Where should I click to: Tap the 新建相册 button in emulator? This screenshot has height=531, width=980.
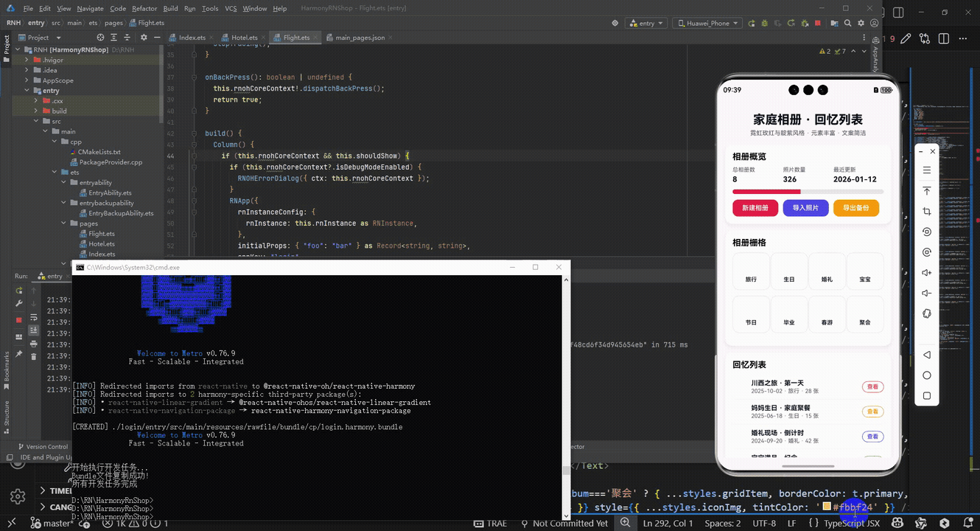pos(755,208)
